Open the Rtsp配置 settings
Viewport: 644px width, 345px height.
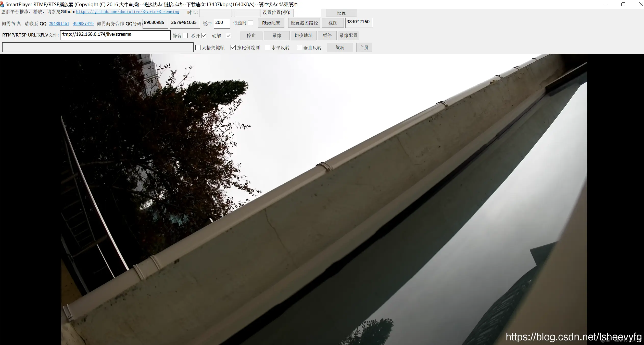(x=271, y=23)
